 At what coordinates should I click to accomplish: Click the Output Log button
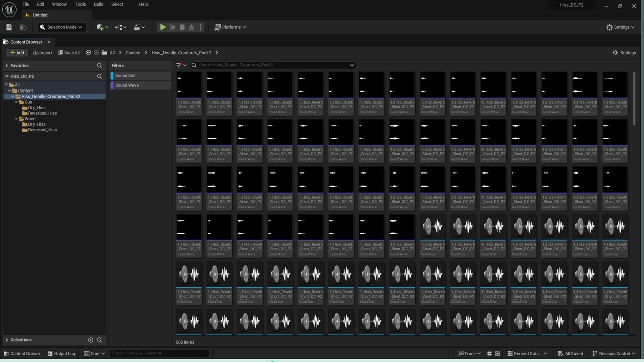(x=61, y=354)
